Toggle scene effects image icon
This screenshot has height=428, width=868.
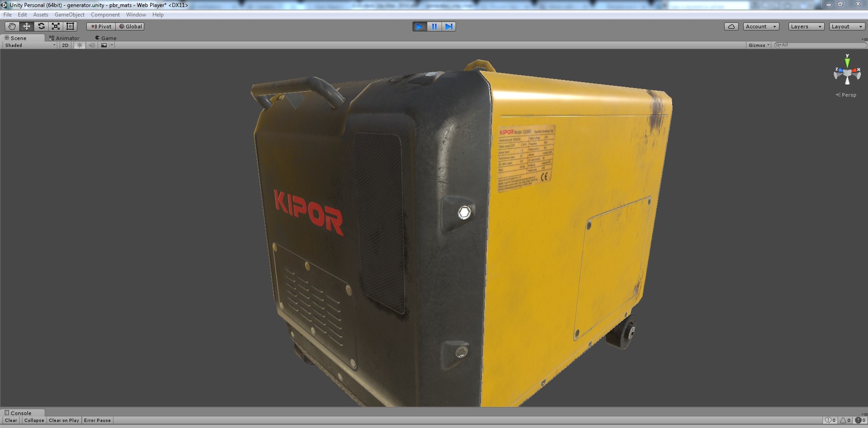tap(104, 45)
